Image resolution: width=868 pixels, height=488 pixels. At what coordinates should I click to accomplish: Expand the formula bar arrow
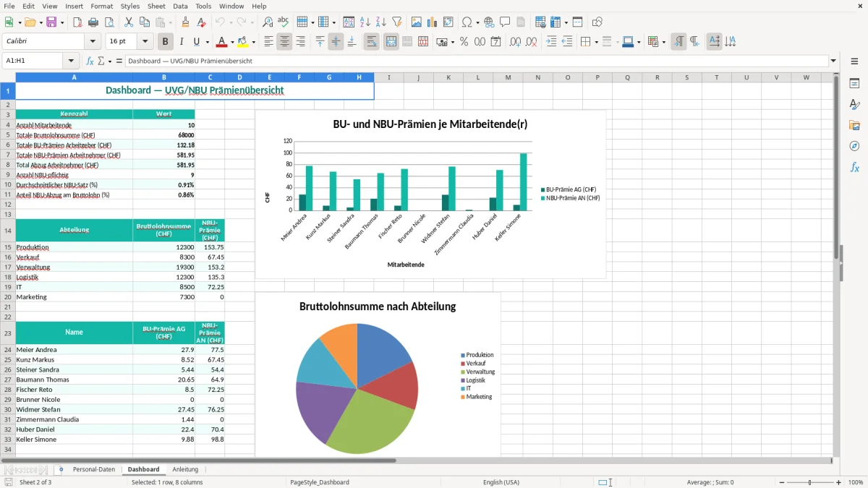click(x=833, y=61)
